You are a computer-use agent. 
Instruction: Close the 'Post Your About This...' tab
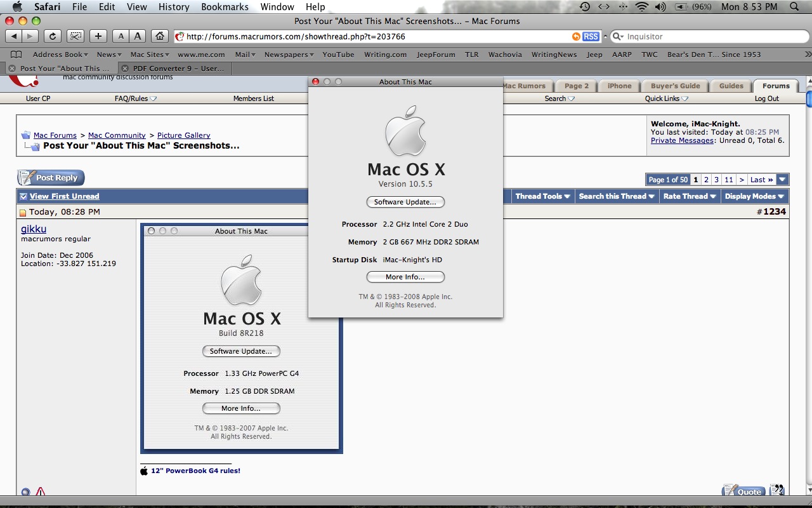pos(11,68)
